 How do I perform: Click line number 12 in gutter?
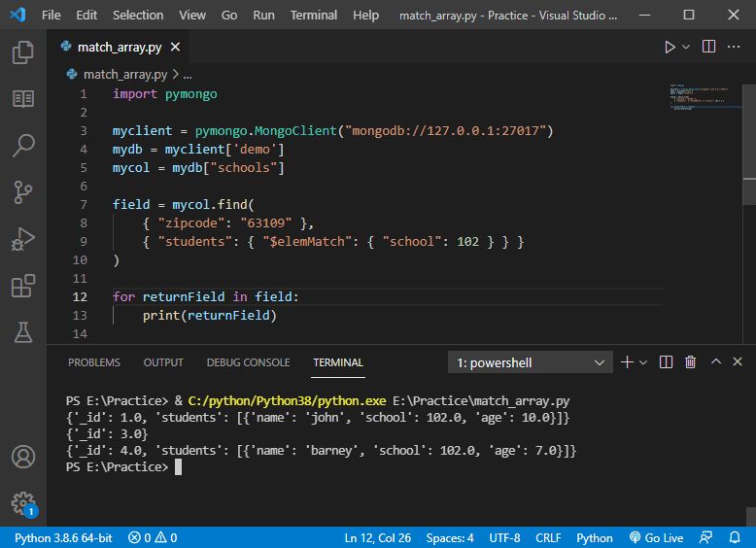click(x=80, y=297)
